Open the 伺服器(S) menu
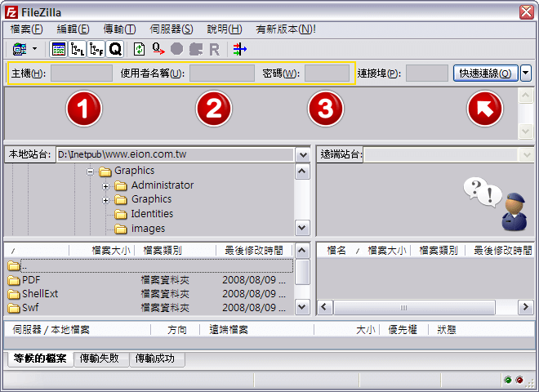This screenshot has width=539, height=392. [x=171, y=29]
